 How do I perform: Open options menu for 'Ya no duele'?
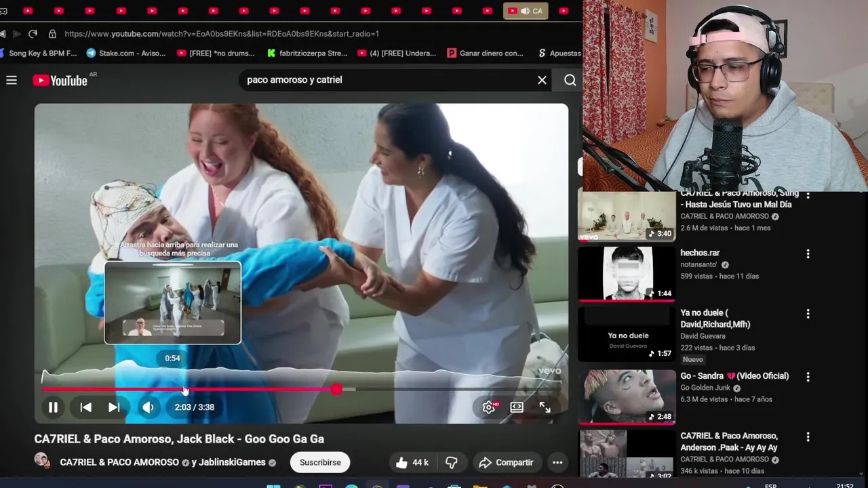click(808, 314)
